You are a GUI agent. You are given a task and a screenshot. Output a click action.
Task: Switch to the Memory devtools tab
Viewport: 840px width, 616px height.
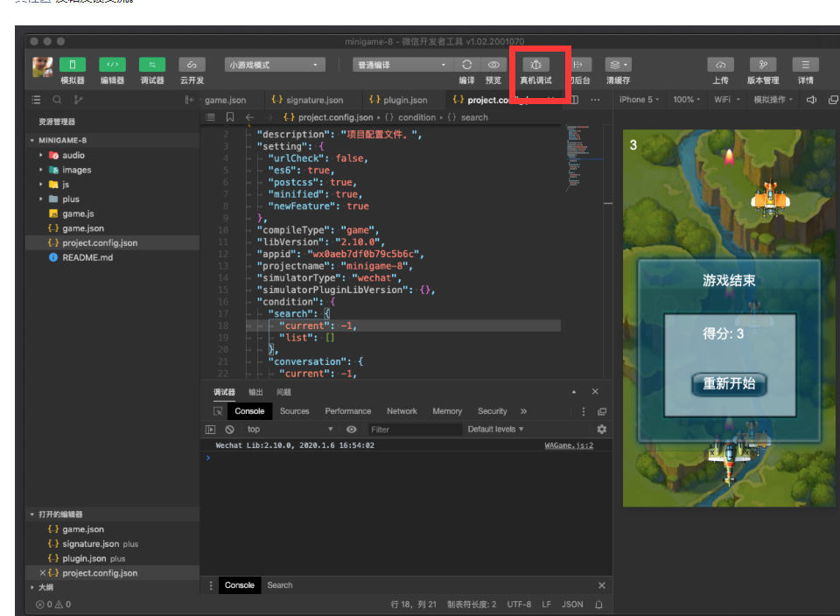[x=447, y=411]
